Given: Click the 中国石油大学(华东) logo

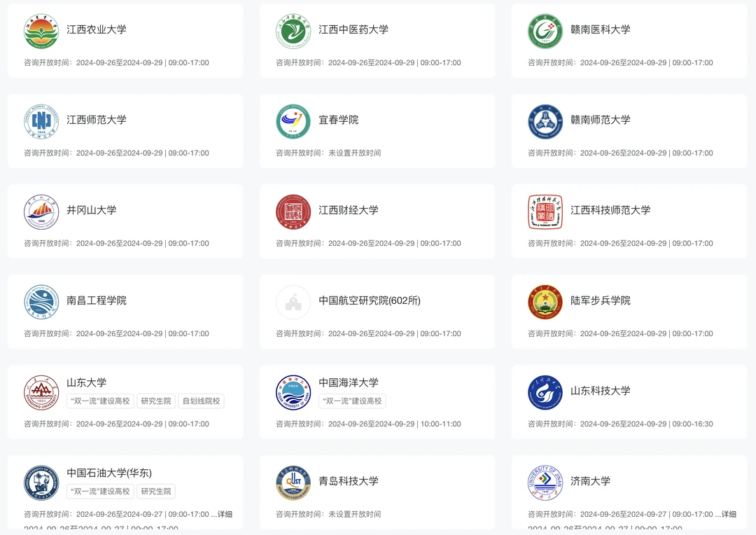Looking at the screenshot, I should [x=41, y=482].
